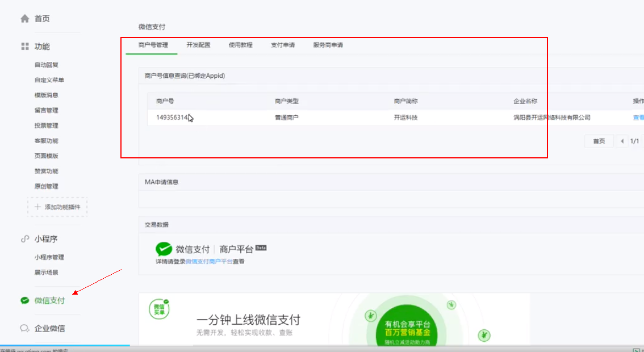The width and height of the screenshot is (644, 352).
Task: Go to previous page with left arrow
Action: coord(622,141)
